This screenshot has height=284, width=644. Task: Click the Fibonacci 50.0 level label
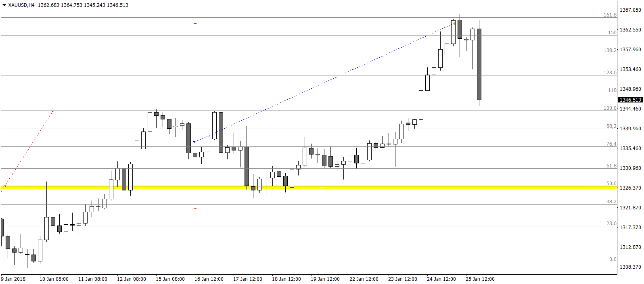pyautogui.click(x=611, y=184)
